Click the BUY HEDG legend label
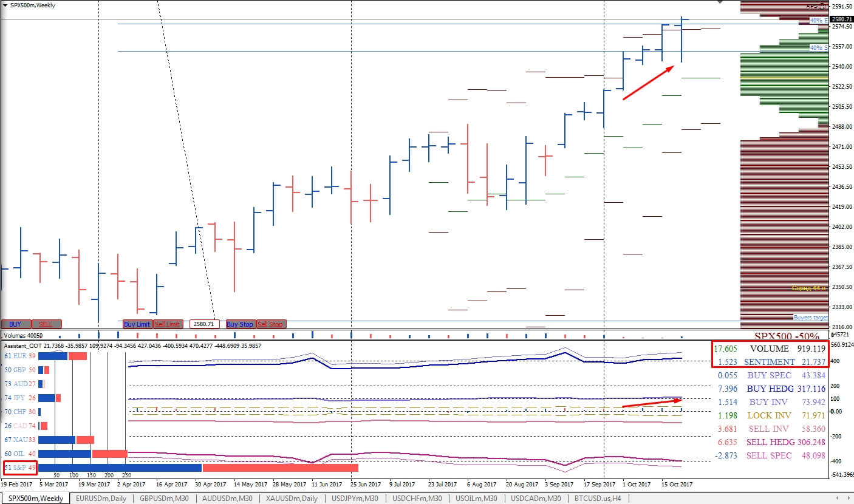The image size is (854, 504). [x=770, y=389]
